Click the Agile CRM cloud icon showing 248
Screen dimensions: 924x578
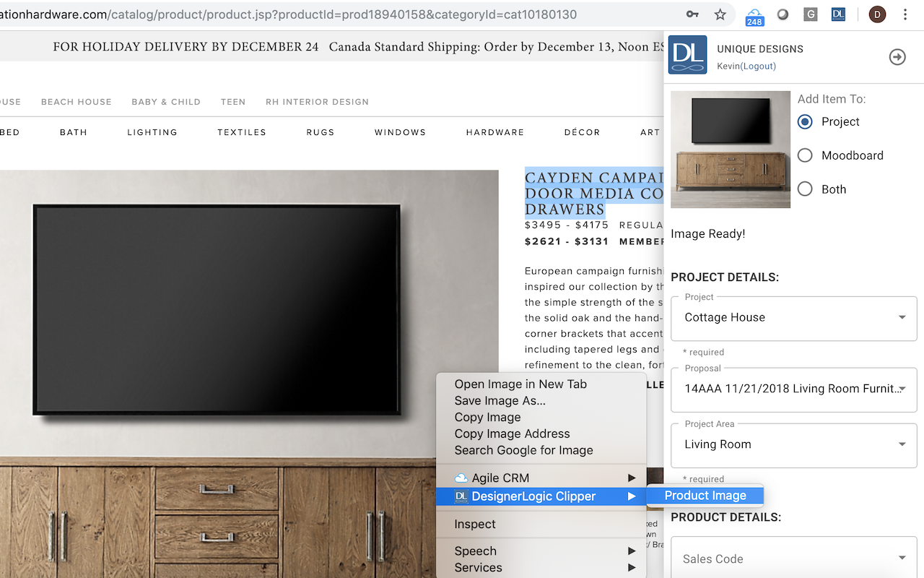click(754, 14)
